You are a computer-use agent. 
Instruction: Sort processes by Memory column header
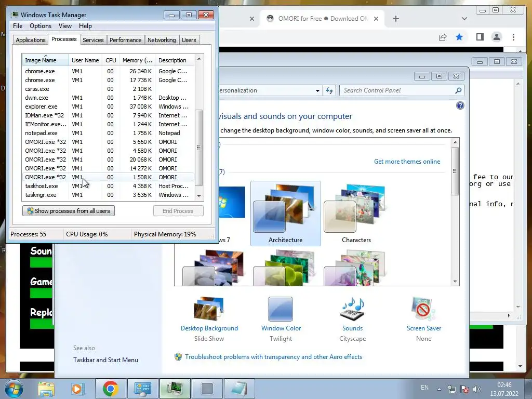tap(137, 60)
